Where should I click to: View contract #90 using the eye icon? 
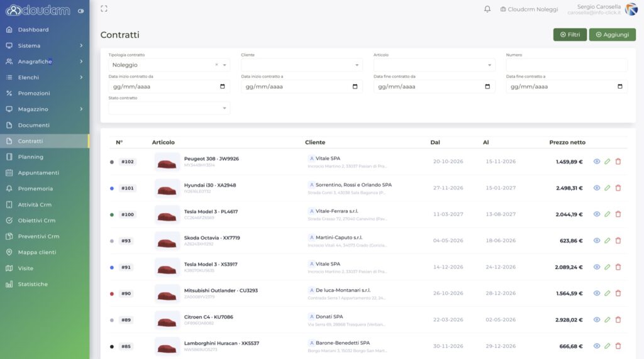[597, 293]
